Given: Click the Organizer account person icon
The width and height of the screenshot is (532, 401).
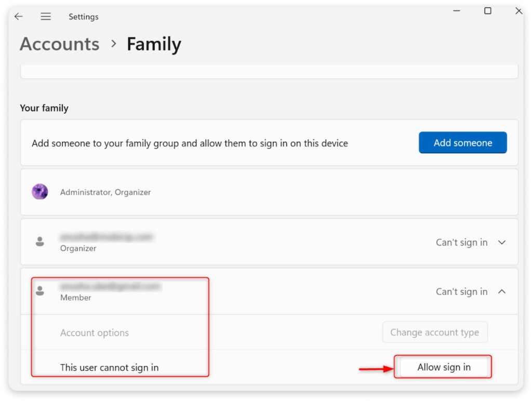Looking at the screenshot, I should tap(40, 242).
